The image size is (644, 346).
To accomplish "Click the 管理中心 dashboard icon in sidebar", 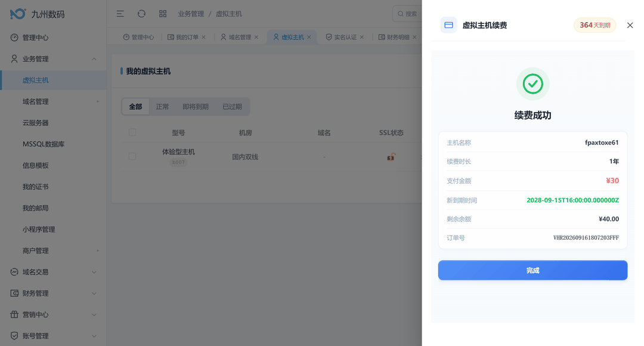I will point(14,38).
